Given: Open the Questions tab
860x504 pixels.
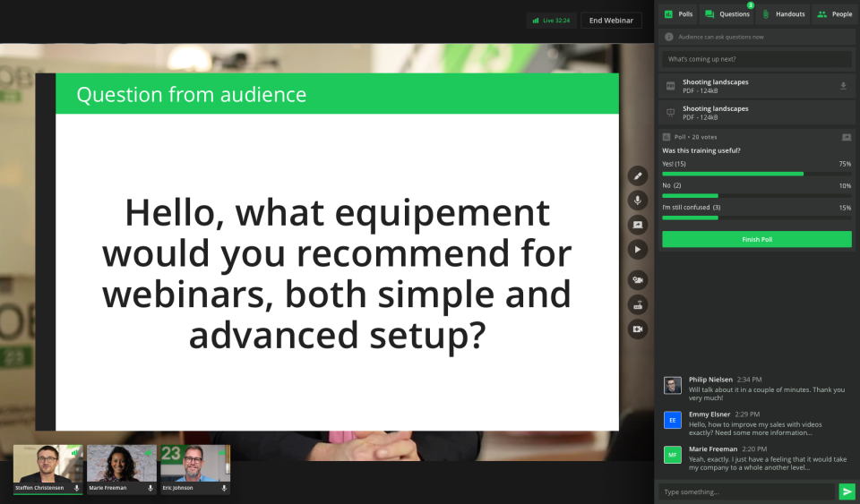Looking at the screenshot, I should (x=727, y=14).
